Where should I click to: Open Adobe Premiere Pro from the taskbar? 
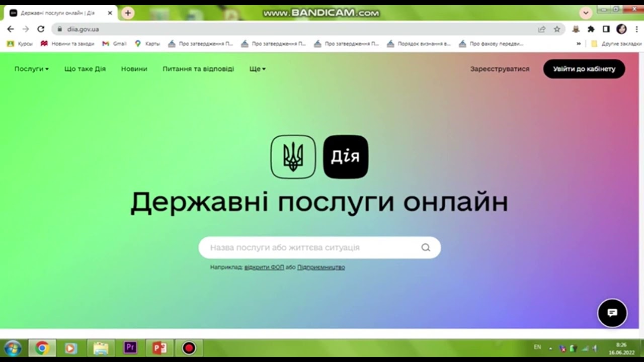[x=130, y=348]
